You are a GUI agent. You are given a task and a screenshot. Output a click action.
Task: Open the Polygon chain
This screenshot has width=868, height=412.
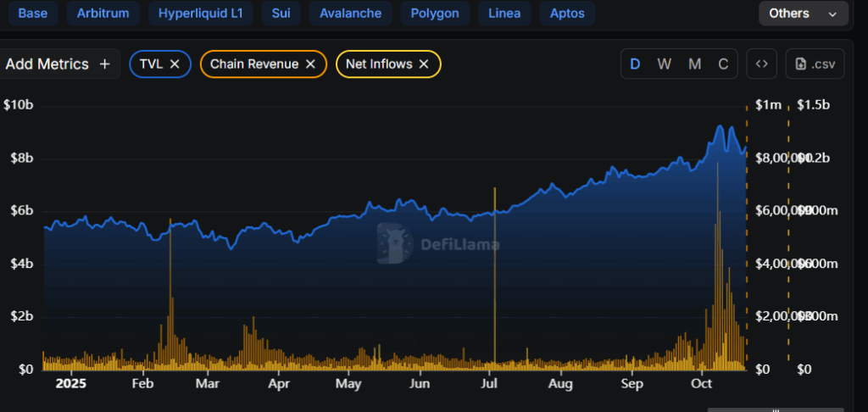(x=434, y=14)
